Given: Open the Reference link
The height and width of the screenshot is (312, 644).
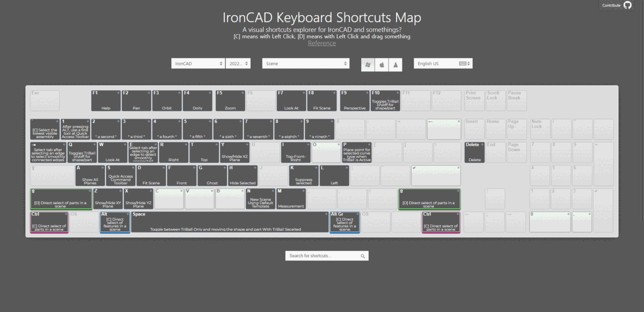Looking at the screenshot, I should (x=322, y=43).
